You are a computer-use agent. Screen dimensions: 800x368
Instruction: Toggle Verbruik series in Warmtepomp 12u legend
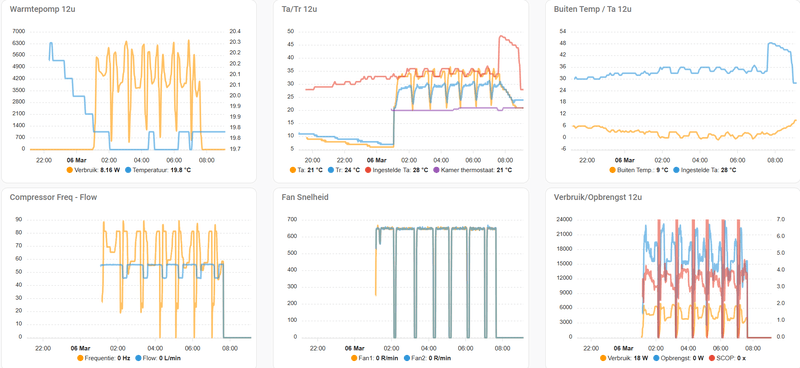pos(93,170)
